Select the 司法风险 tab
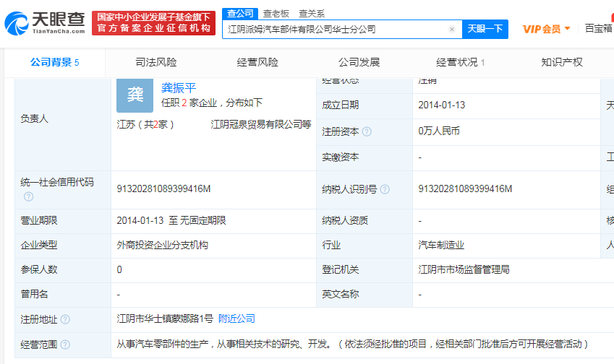This screenshot has height=364, width=614. coord(155,62)
